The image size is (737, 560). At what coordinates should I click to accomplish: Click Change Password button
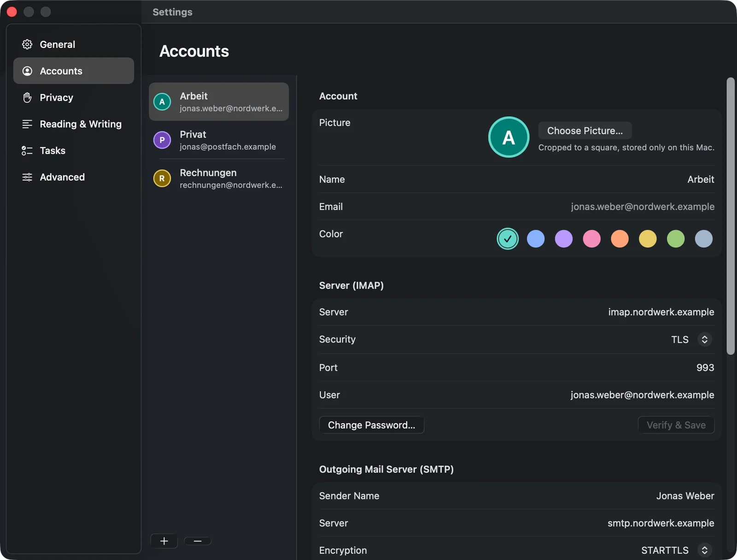[372, 425]
